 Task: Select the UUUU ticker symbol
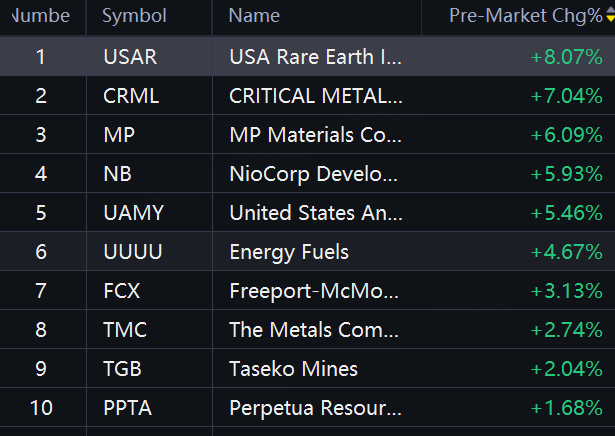click(x=133, y=252)
